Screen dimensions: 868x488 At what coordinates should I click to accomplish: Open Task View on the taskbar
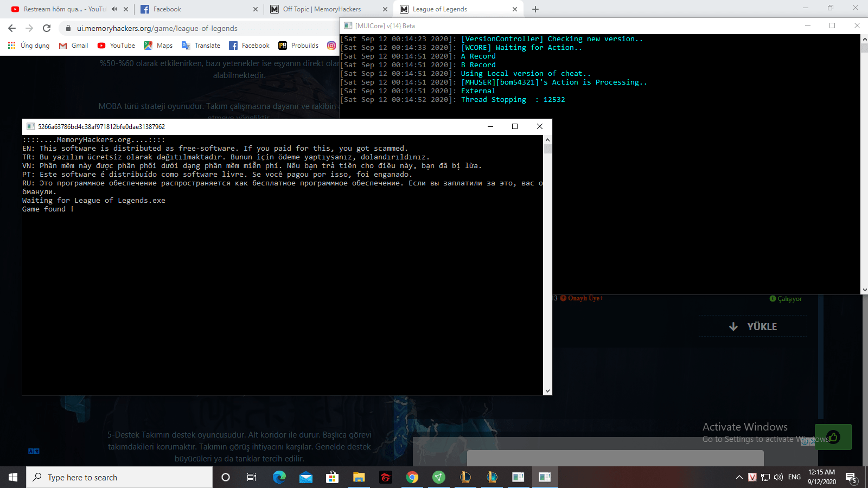coord(252,477)
